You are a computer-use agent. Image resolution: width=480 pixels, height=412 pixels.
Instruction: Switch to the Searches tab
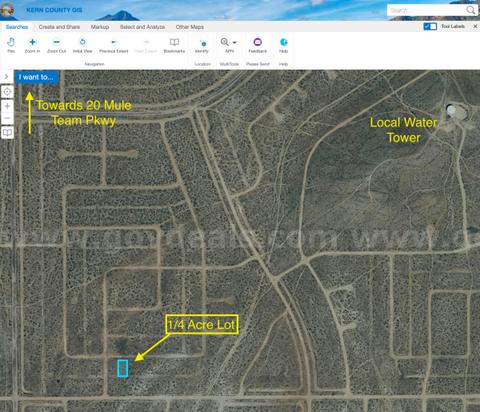17,27
